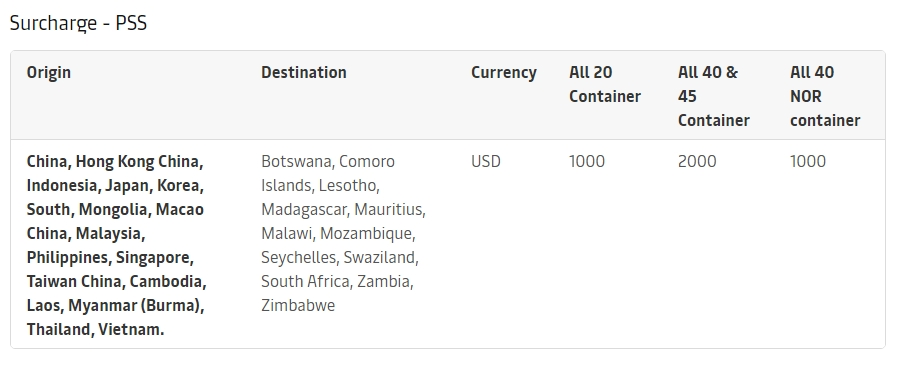Select the Destination column header
Screen dimensions: 906x367
304,72
